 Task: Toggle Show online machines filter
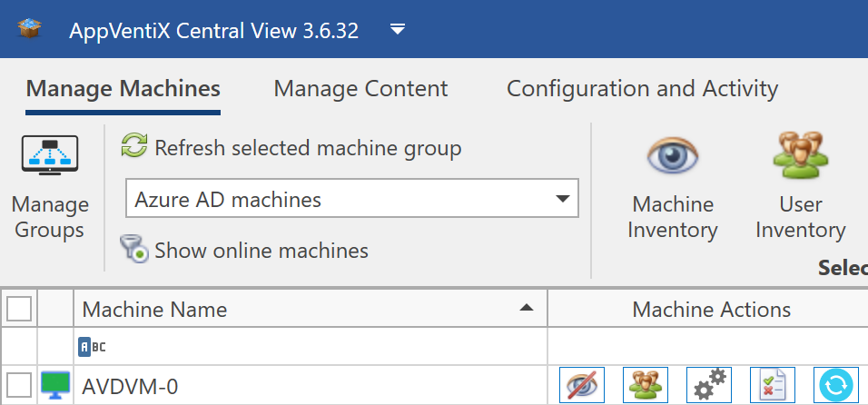point(245,251)
